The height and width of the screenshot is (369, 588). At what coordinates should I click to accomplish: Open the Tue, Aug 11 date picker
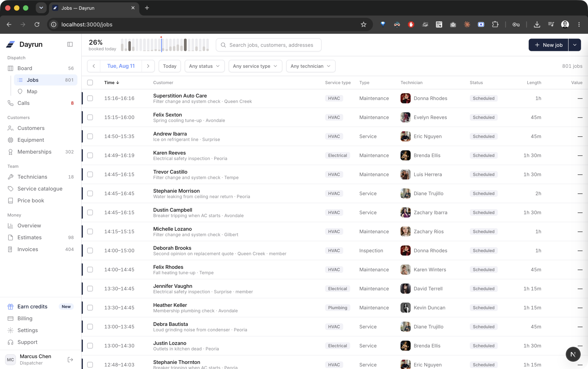point(121,66)
